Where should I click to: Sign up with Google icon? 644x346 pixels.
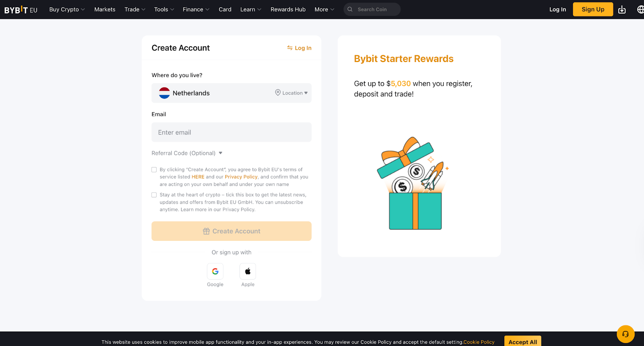pyautogui.click(x=215, y=271)
